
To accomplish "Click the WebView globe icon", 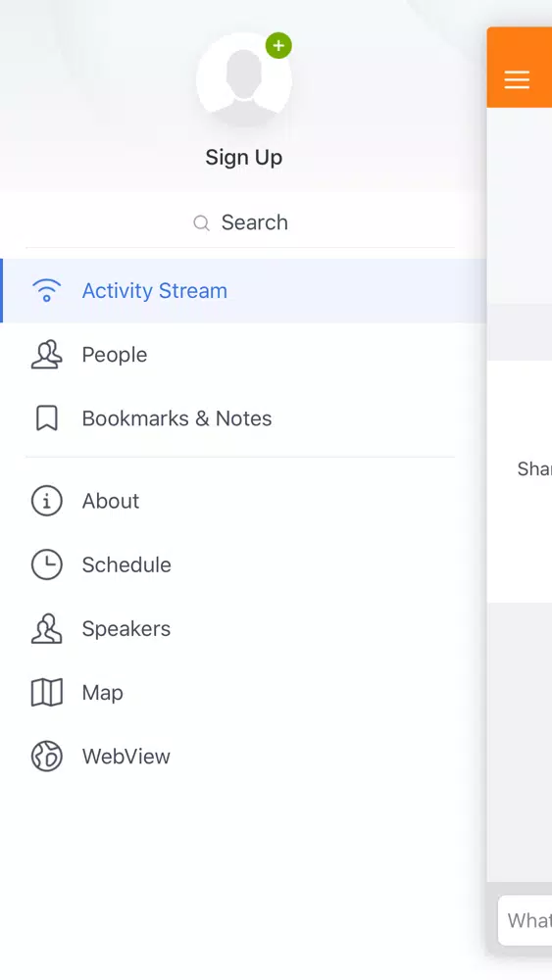I will [47, 757].
